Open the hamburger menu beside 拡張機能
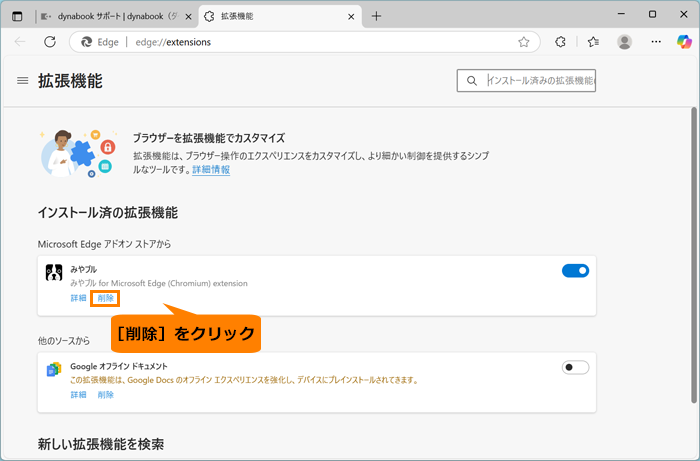 22,81
